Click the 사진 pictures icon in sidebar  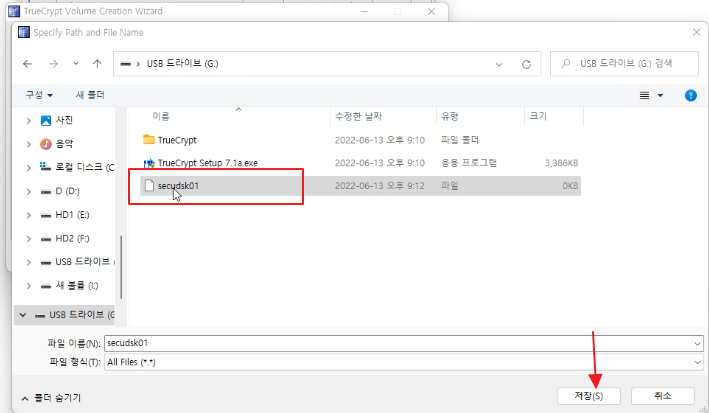click(x=46, y=120)
